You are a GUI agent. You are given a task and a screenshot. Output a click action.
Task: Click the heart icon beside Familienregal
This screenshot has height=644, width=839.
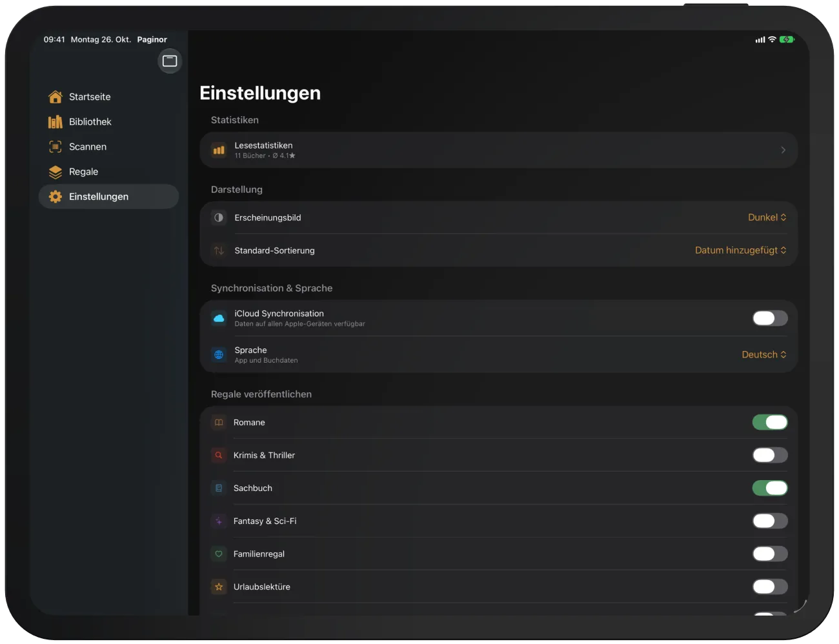coord(219,554)
